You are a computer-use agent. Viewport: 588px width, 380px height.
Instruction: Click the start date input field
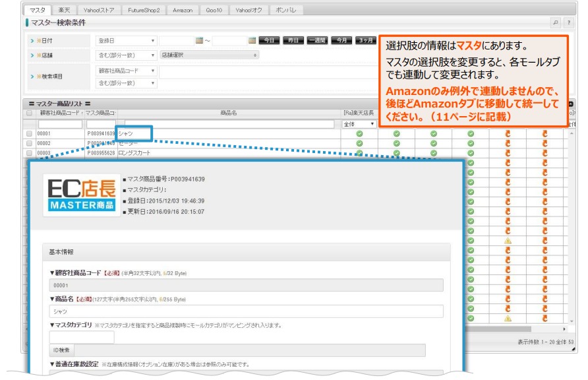(176, 40)
